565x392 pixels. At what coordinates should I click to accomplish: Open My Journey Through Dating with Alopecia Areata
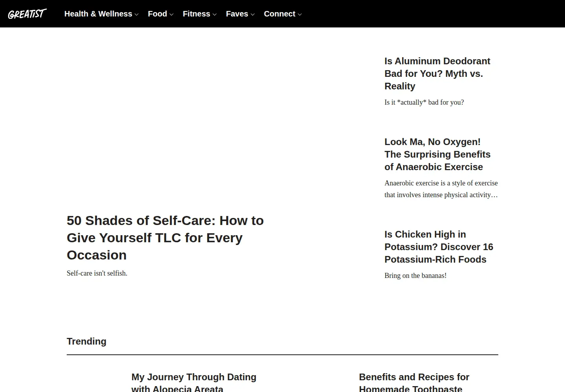tap(194, 383)
